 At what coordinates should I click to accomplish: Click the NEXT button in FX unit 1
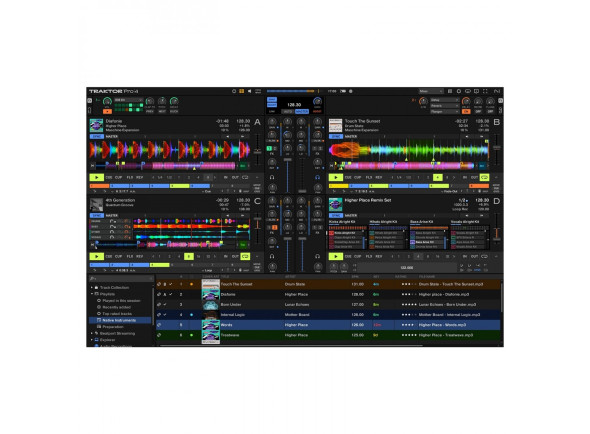coord(162,111)
